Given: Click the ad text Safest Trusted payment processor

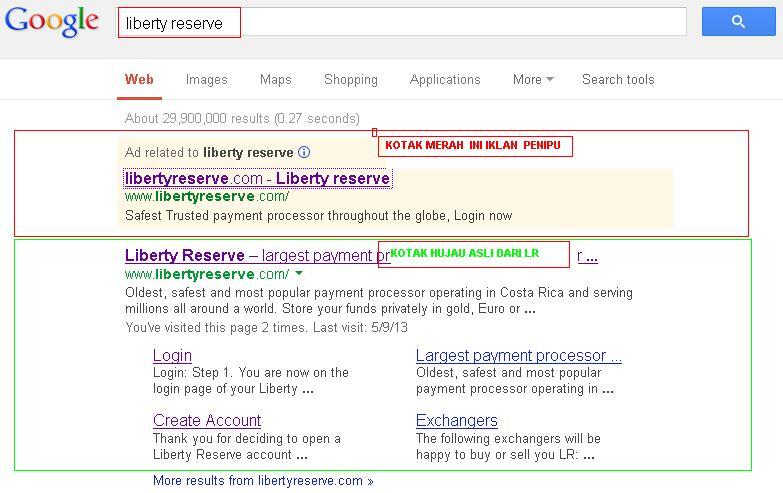Looking at the screenshot, I should pyautogui.click(x=319, y=215).
